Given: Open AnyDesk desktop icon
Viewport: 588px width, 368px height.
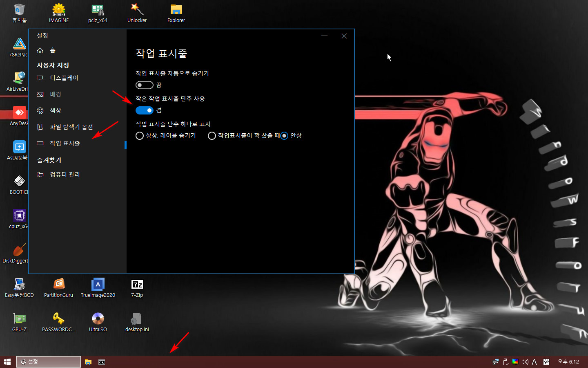Looking at the screenshot, I should pos(19,116).
